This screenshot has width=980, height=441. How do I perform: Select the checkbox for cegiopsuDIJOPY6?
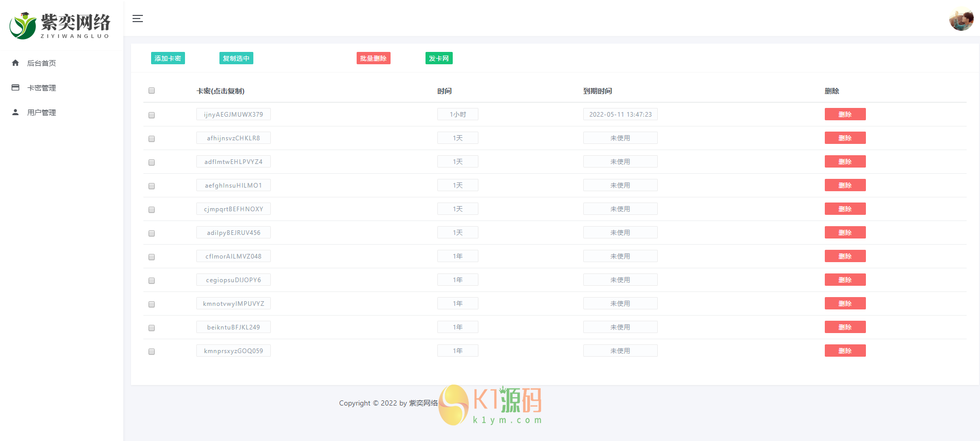[152, 281]
